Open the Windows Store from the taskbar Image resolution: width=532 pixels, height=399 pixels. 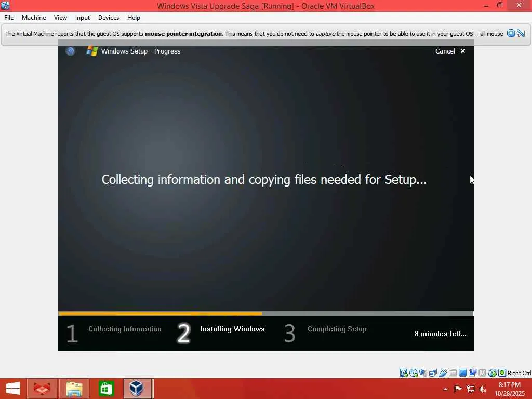pyautogui.click(x=106, y=389)
